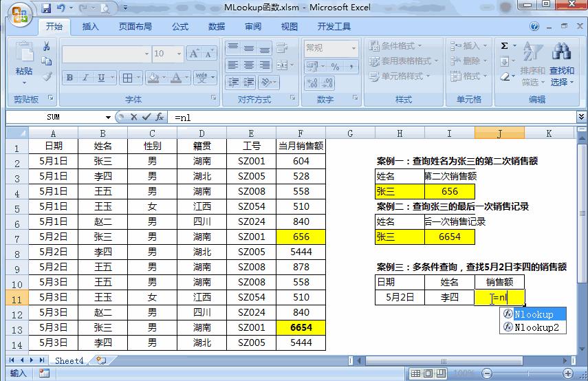Decrease decimal places
588x381 pixels.
coord(327,83)
